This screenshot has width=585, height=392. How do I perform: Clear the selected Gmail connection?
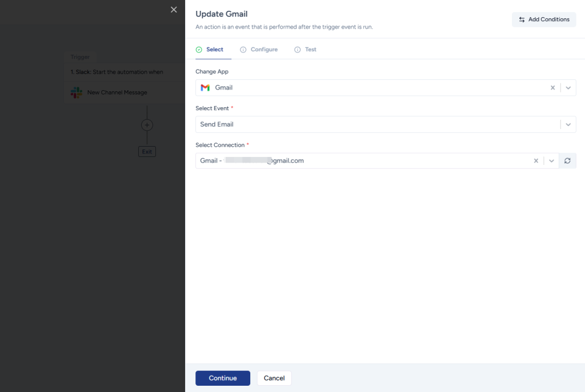(x=536, y=161)
